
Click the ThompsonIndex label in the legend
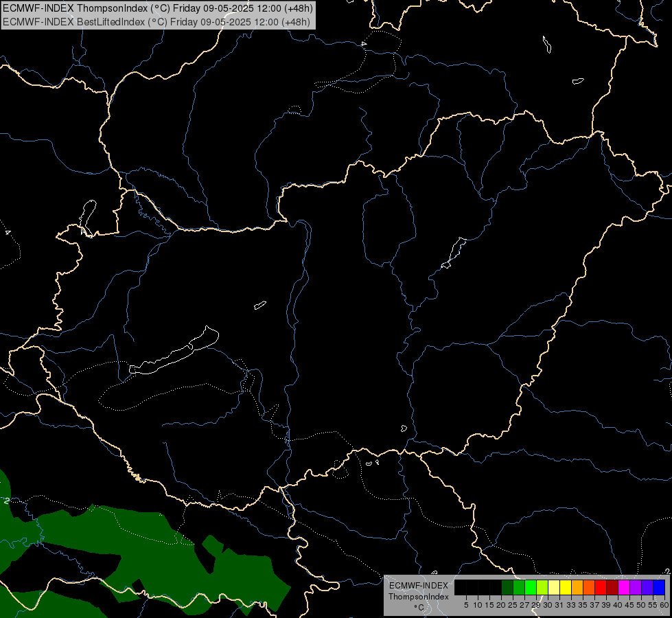[x=419, y=597]
